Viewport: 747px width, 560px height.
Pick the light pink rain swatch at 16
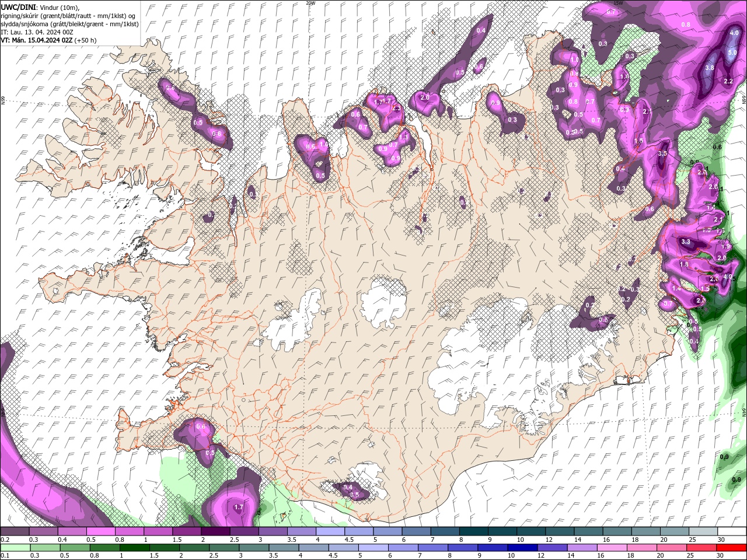click(x=611, y=548)
